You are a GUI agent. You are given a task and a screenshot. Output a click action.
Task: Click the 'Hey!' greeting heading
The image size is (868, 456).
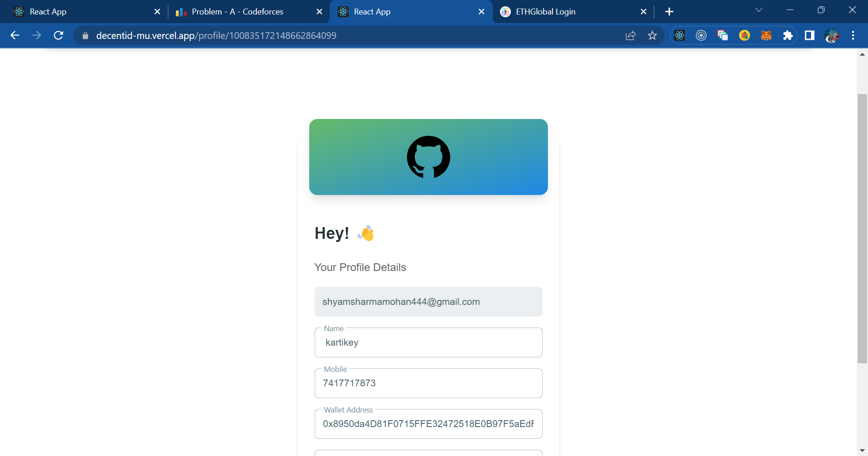(x=332, y=233)
